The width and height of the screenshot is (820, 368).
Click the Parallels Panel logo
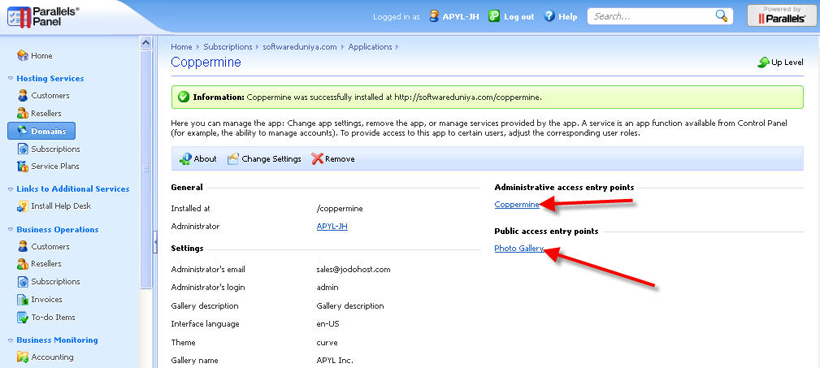43,16
